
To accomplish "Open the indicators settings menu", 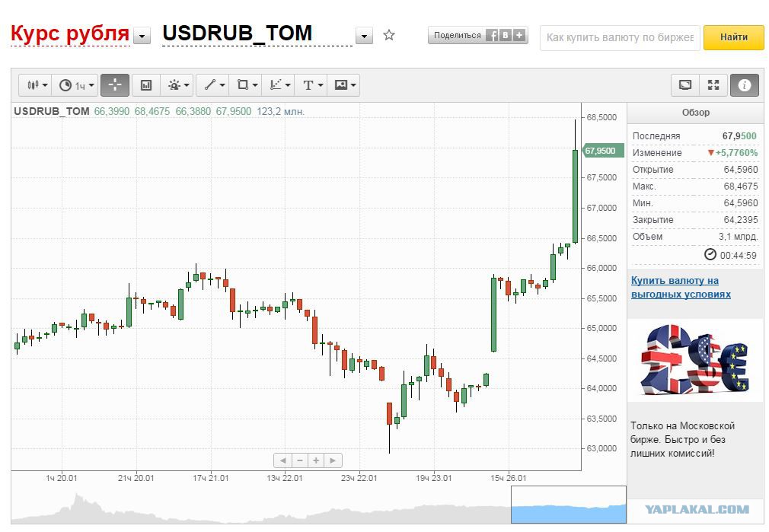I will click(x=177, y=85).
